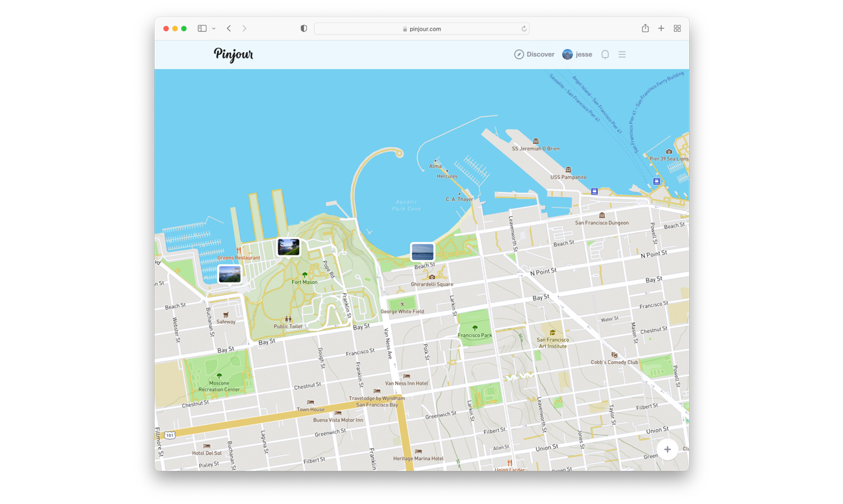Click the 101 highway shield marker
843x504 pixels.
tap(171, 435)
